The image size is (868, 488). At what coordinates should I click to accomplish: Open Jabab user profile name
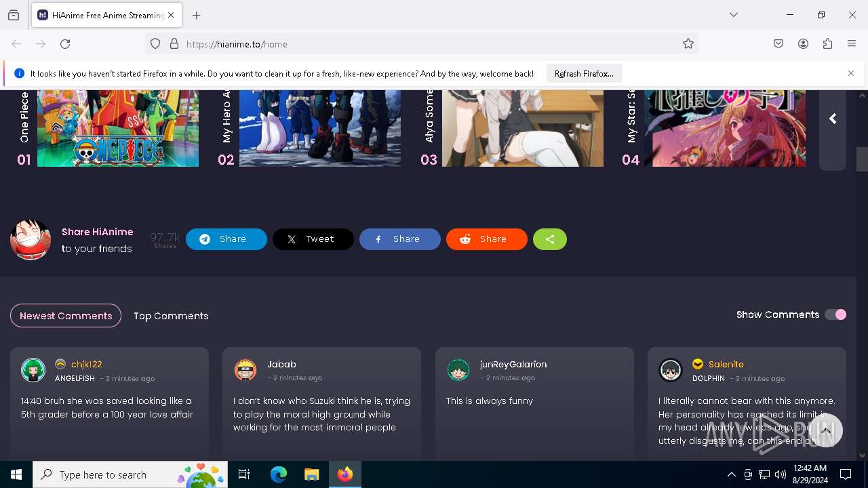[x=281, y=365]
